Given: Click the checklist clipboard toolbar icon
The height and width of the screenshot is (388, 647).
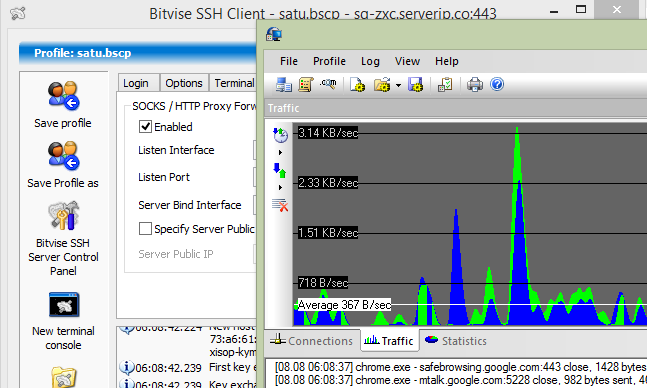Looking at the screenshot, I should pos(445,85).
